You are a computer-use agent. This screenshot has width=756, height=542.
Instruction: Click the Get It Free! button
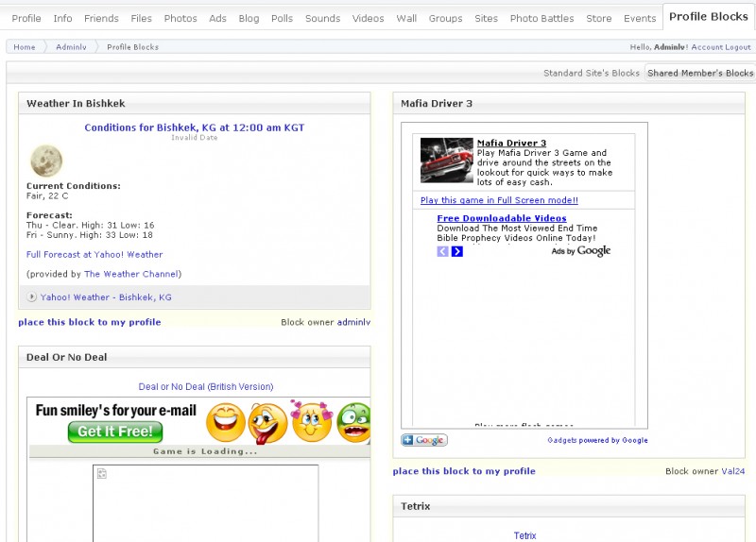[115, 432]
